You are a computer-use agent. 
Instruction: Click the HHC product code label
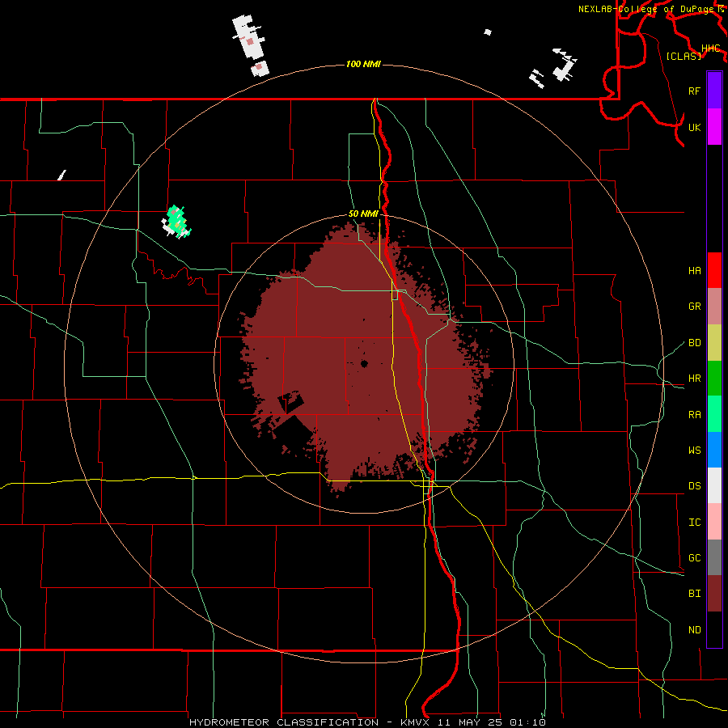click(x=710, y=49)
